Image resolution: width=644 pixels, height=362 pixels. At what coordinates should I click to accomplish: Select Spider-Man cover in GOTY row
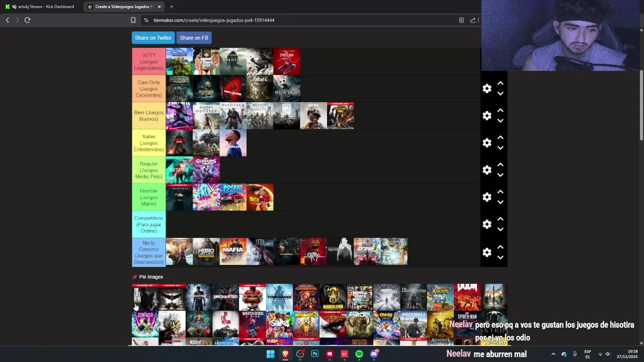tap(287, 61)
